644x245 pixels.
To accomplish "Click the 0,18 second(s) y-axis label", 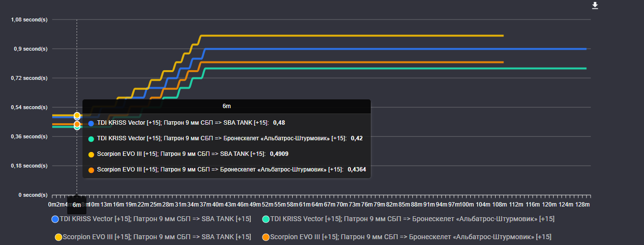I will coord(29,166).
